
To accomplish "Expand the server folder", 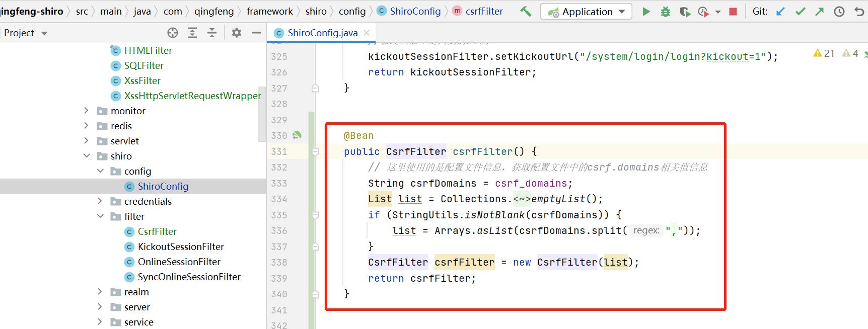I will [100, 307].
